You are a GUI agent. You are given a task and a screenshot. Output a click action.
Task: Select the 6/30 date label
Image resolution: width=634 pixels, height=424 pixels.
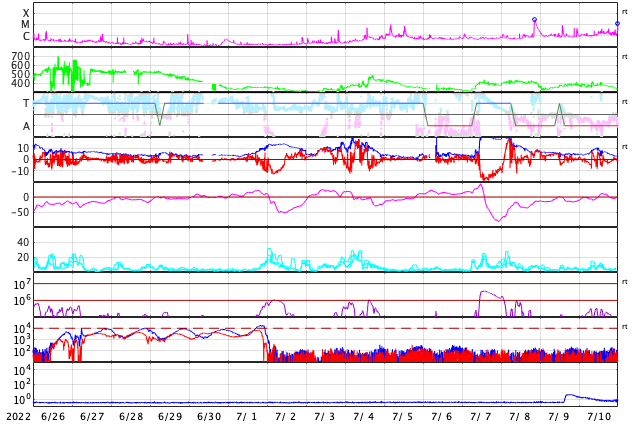pyautogui.click(x=209, y=416)
